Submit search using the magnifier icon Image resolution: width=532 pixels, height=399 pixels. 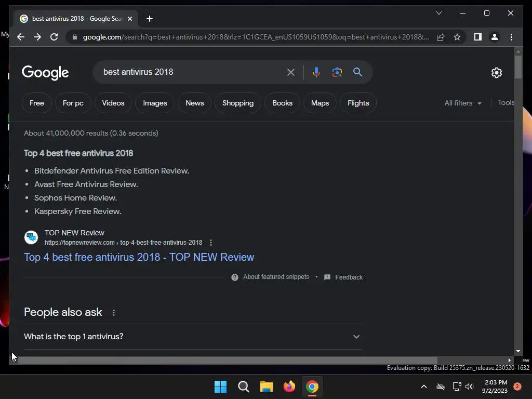tap(357, 72)
